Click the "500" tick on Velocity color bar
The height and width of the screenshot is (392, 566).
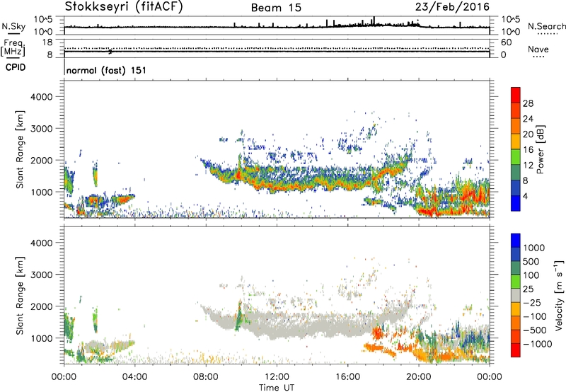tap(531, 261)
